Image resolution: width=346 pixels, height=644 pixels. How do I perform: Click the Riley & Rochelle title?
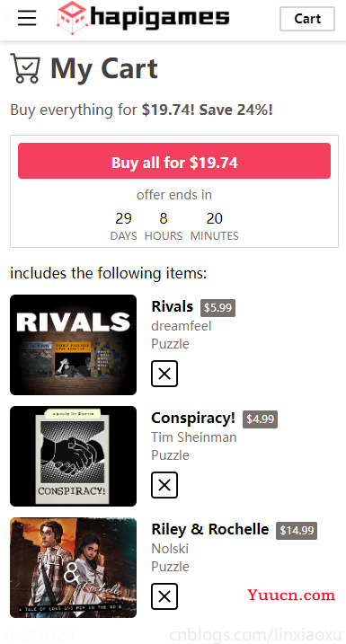tap(210, 529)
